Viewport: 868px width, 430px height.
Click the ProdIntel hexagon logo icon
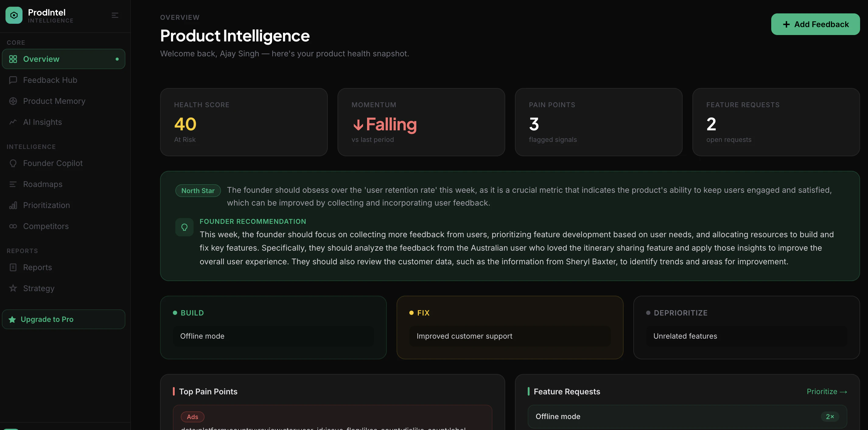click(x=14, y=15)
